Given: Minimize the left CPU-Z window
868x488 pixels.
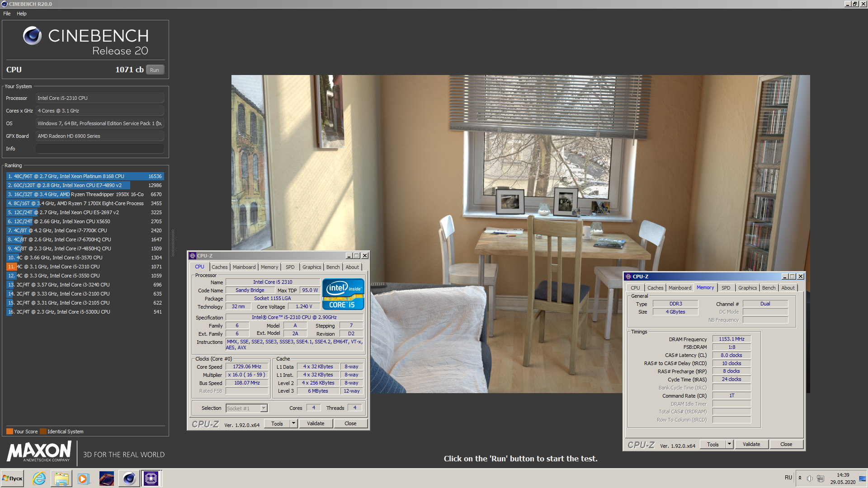Looking at the screenshot, I should click(349, 256).
